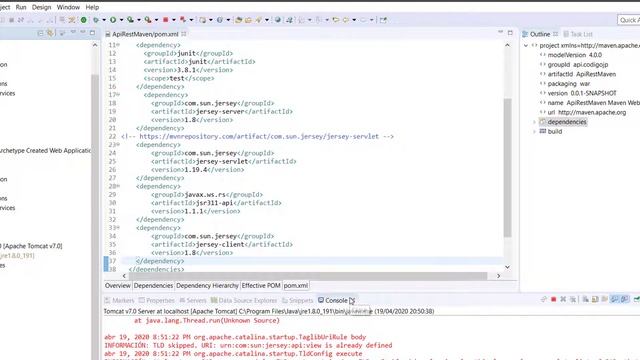Screen dimensions: 640x360
Task: Expand dependencies node in Outline
Action: (534, 122)
